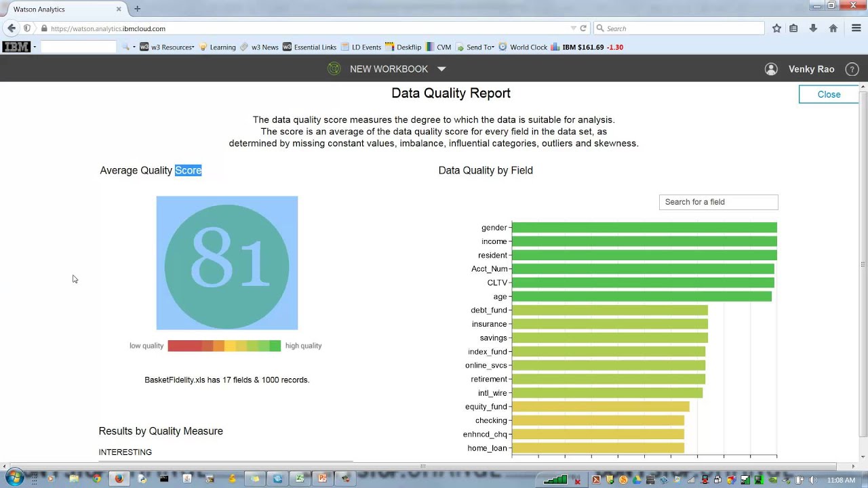This screenshot has height=488, width=868.
Task: Click the Watson Analytics logo icon
Action: pos(334,68)
